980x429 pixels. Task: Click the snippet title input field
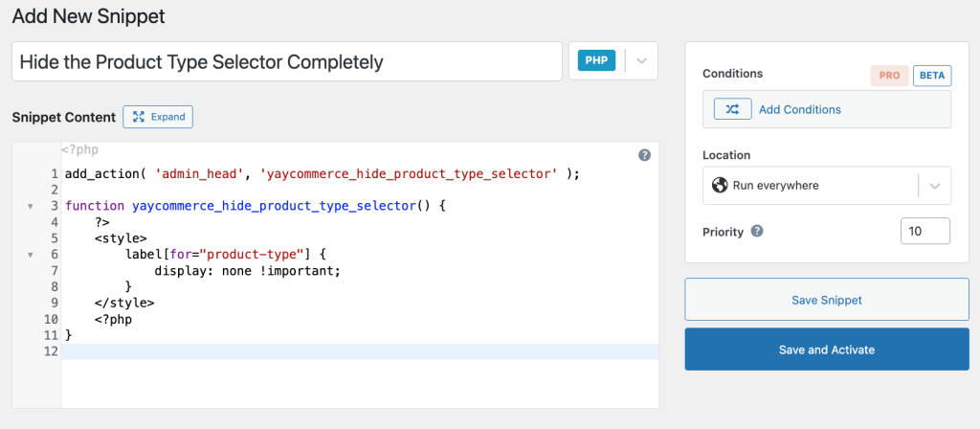(x=287, y=61)
